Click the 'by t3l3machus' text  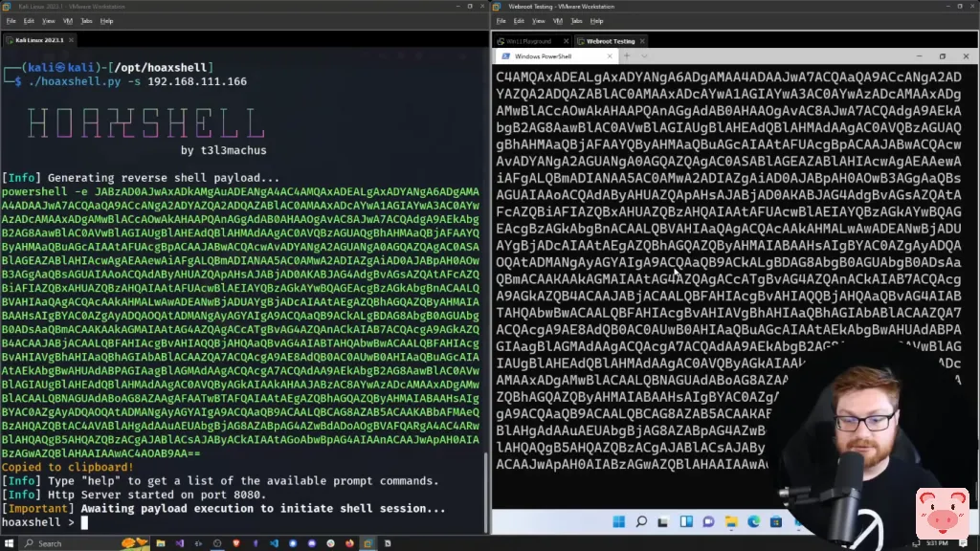click(224, 150)
